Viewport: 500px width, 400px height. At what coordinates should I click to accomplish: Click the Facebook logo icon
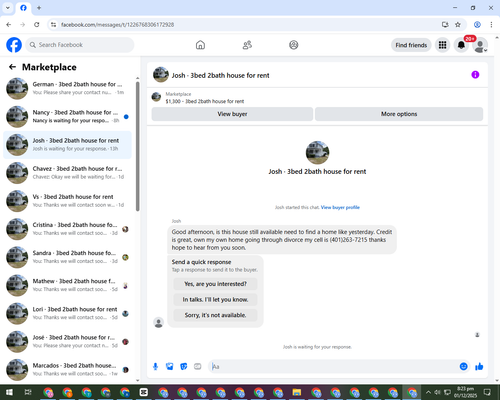coord(14,45)
